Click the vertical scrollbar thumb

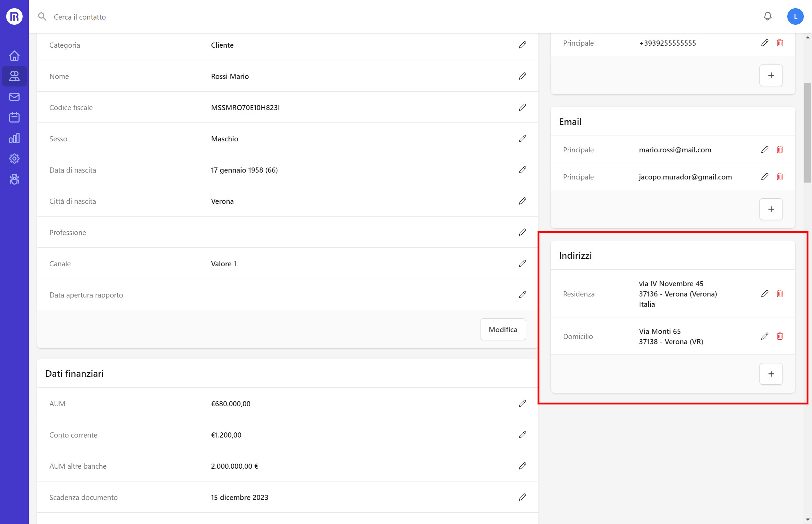pyautogui.click(x=807, y=132)
